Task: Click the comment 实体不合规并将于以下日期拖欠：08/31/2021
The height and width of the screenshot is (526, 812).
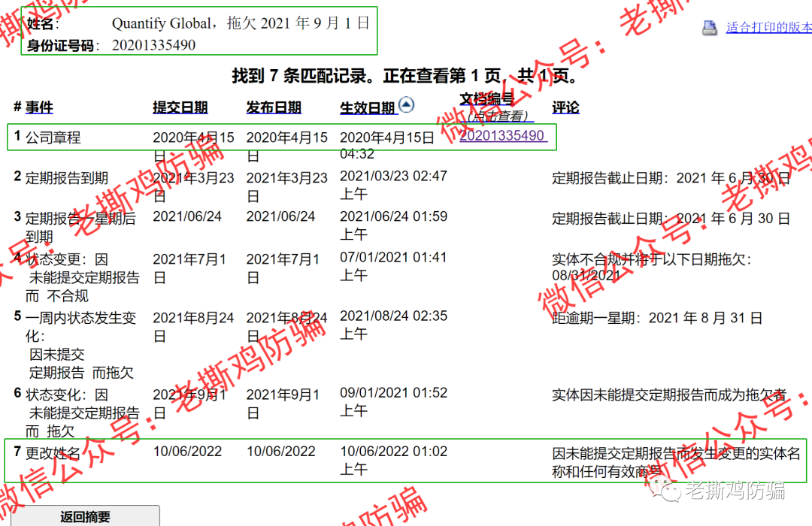Action: [651, 268]
